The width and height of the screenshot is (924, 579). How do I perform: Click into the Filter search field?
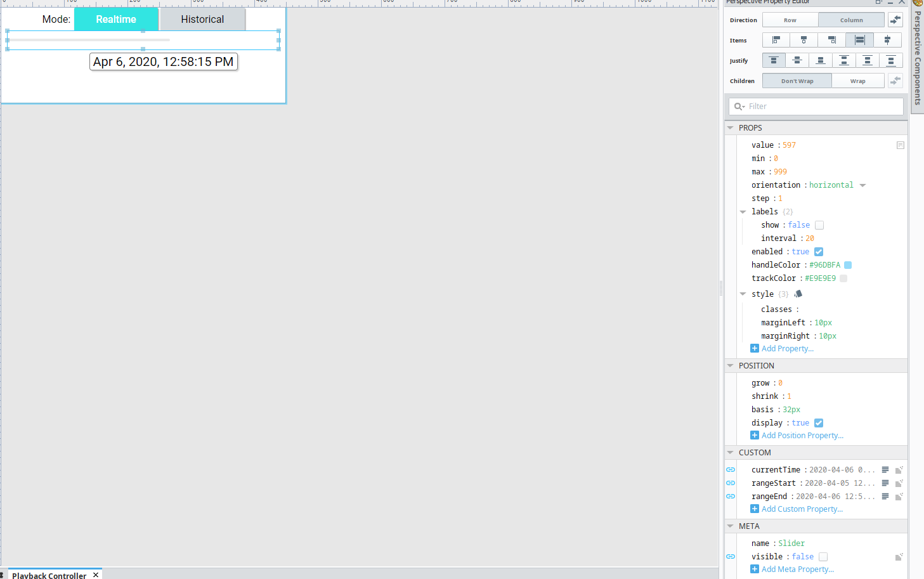(816, 107)
